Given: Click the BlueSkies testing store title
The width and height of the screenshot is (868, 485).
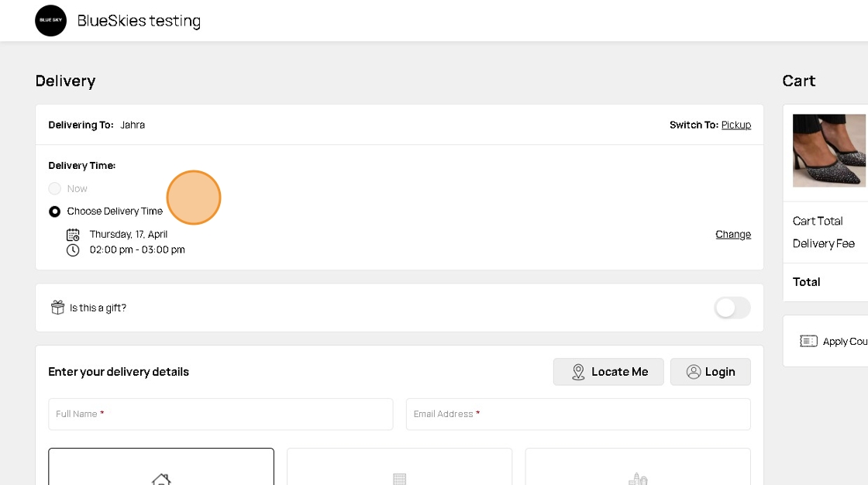Looking at the screenshot, I should pyautogui.click(x=139, y=21).
